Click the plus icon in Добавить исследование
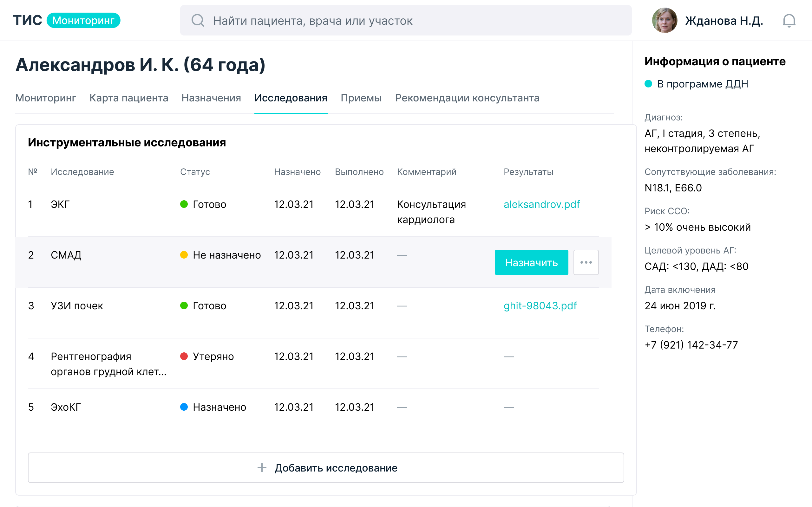812x507 pixels. pyautogui.click(x=262, y=468)
